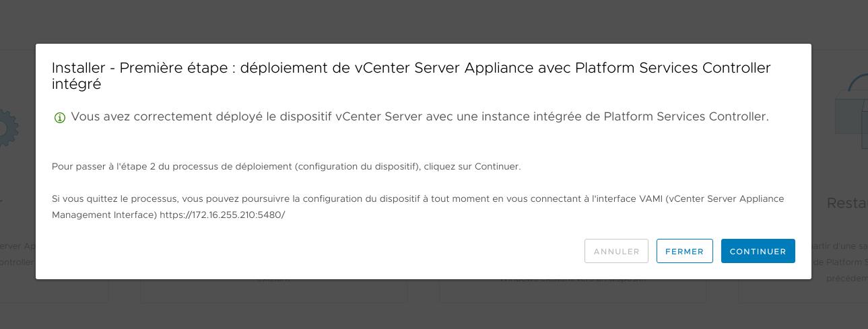Click the partially hidden 'Resta' card heading

(846, 203)
